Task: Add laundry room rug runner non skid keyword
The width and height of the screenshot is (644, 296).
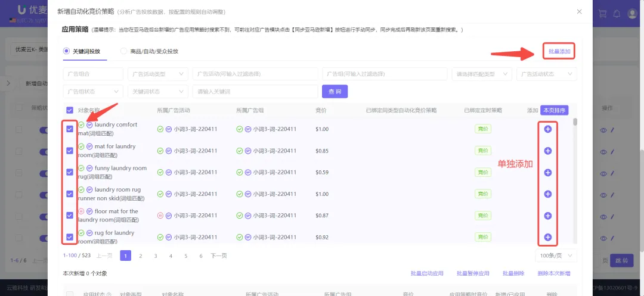Action: point(547,194)
